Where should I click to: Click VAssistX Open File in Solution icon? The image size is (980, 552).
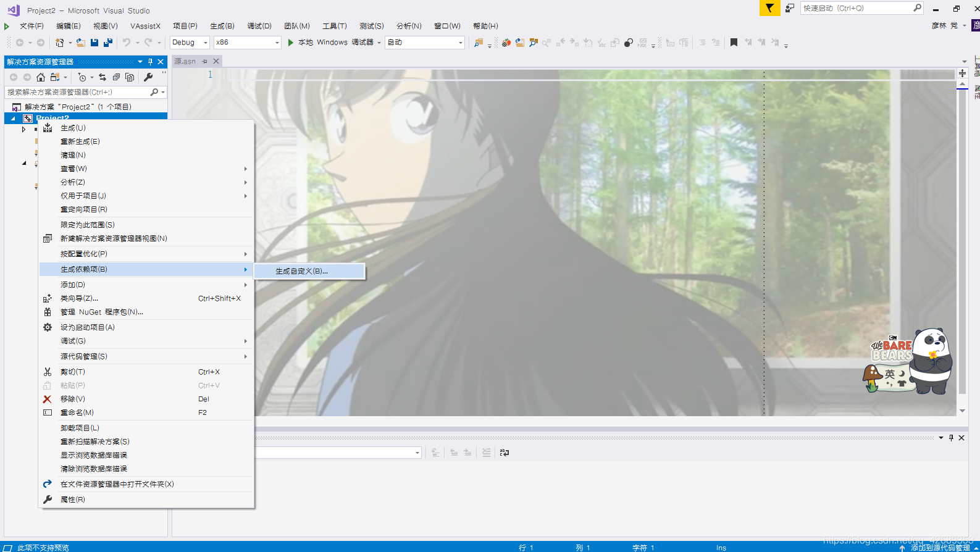(520, 43)
